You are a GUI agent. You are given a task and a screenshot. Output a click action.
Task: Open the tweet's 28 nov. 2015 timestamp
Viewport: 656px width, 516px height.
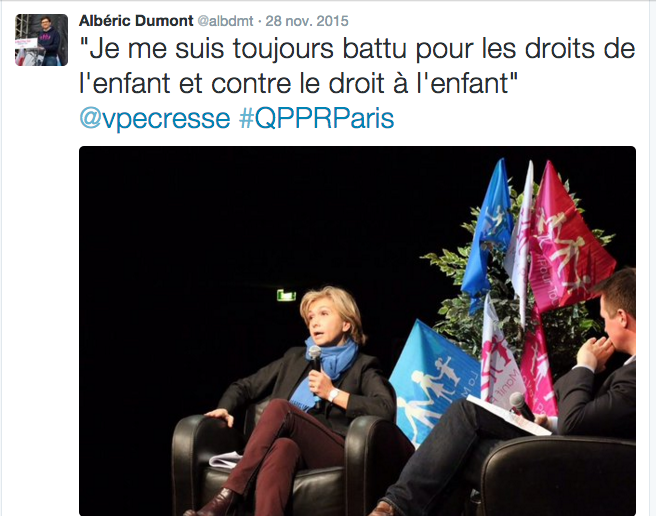[x=307, y=21]
